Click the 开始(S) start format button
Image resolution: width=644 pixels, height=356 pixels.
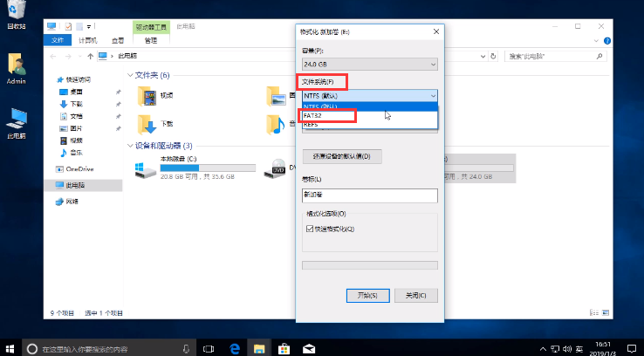pyautogui.click(x=367, y=295)
